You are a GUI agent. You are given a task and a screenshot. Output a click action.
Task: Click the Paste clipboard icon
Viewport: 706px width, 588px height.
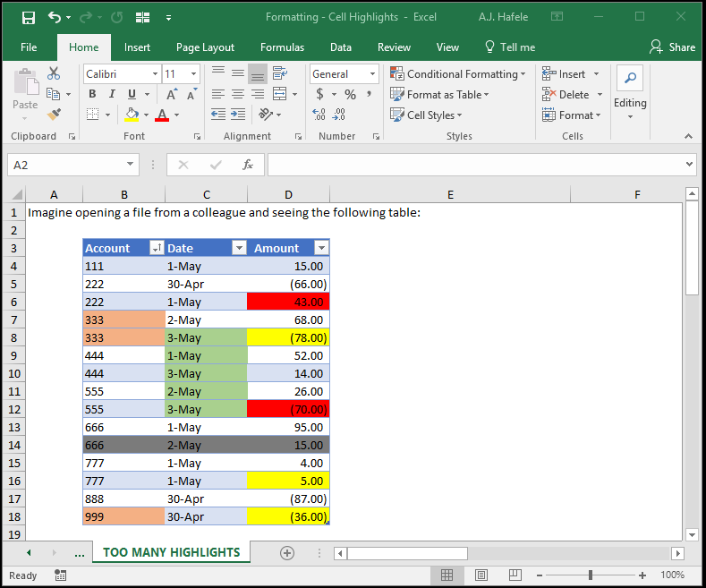pos(26,82)
